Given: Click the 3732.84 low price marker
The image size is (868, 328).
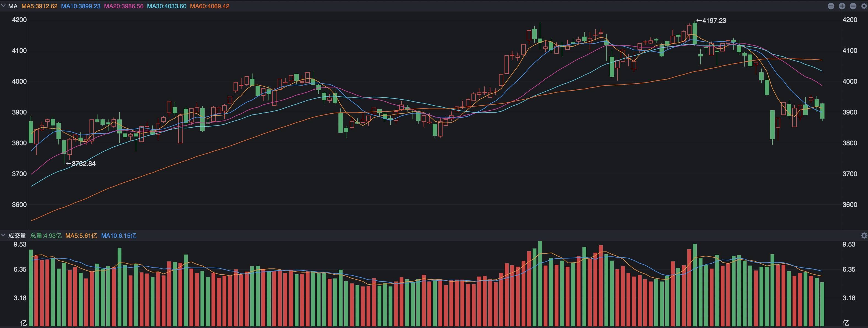Looking at the screenshot, I should [x=80, y=164].
